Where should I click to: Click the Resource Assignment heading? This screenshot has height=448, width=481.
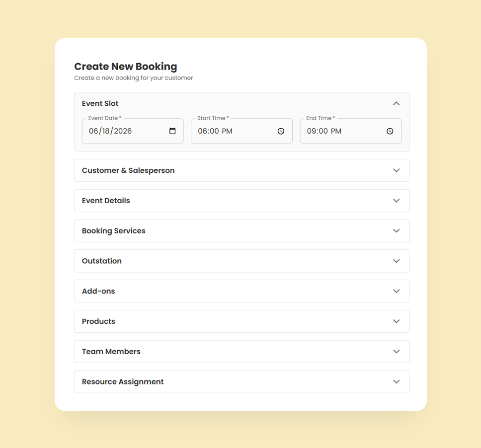click(123, 382)
